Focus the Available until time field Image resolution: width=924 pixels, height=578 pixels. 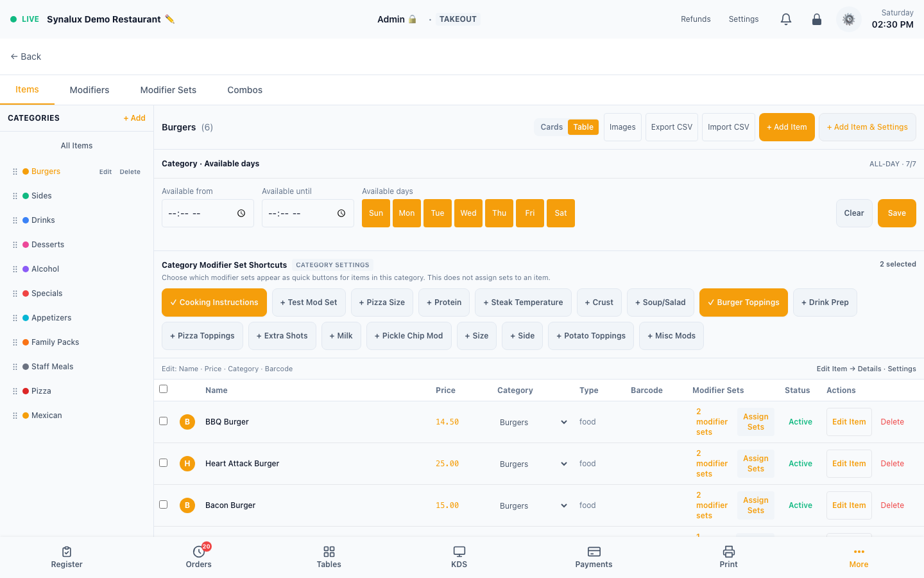click(x=308, y=213)
